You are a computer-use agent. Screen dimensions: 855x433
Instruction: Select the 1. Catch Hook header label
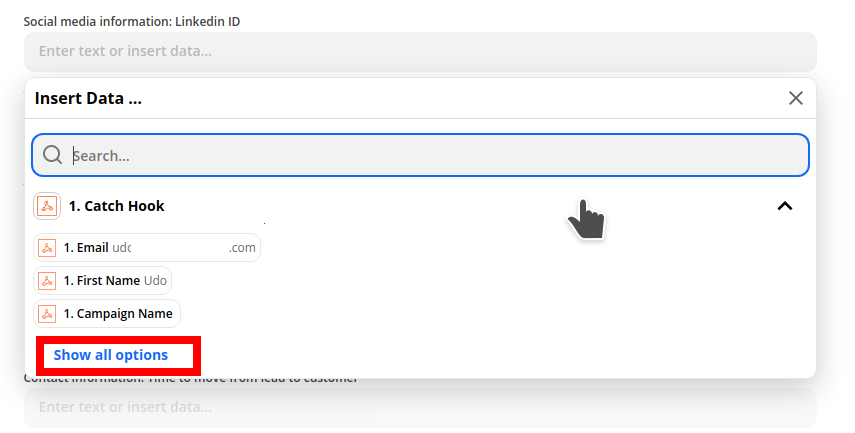[x=116, y=206]
